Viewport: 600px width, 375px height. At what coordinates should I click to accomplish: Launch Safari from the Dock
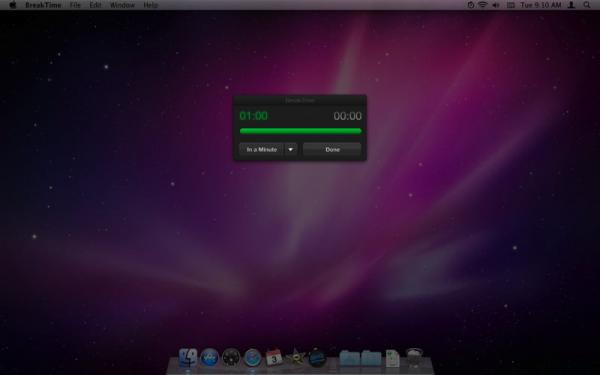click(x=253, y=357)
